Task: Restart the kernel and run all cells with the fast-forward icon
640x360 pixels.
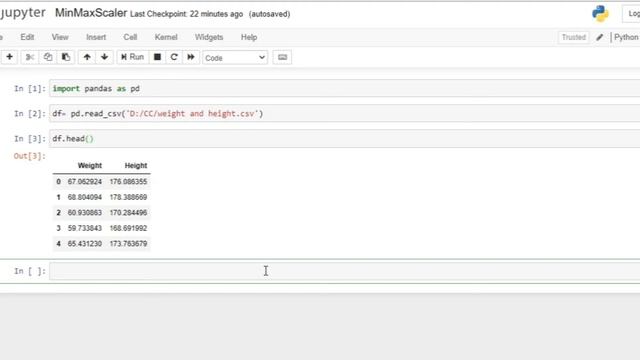Action: (x=191, y=57)
